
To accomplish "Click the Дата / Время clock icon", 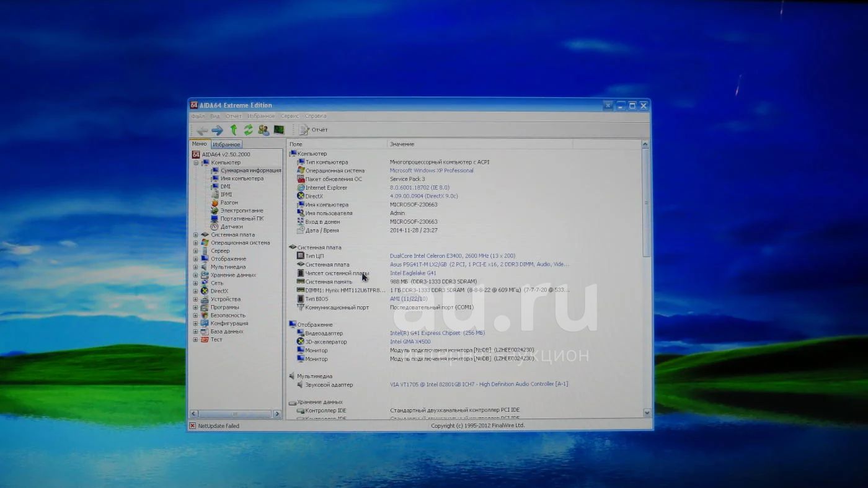I will (301, 230).
